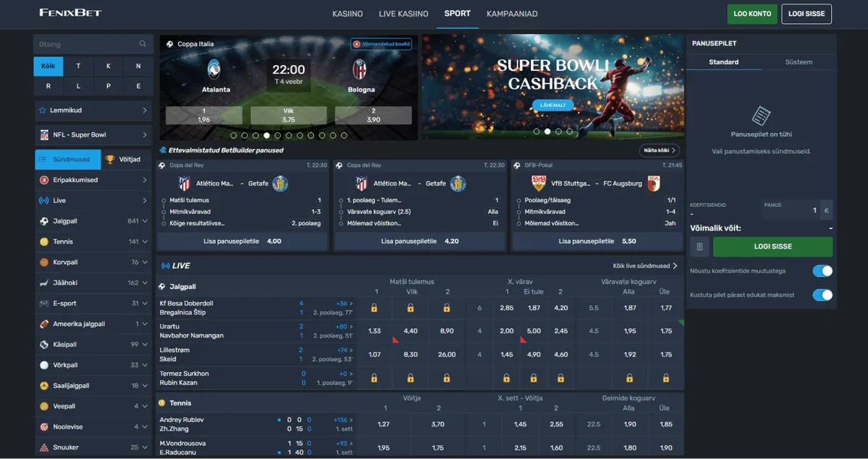Click the NFL logo icon beside Super Bowl
The width and height of the screenshot is (868, 459).
click(x=44, y=134)
